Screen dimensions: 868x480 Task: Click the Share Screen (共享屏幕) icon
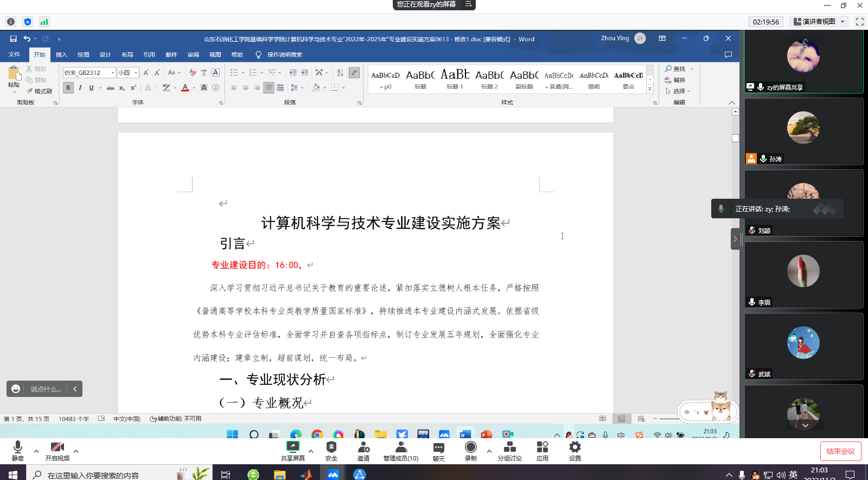point(292,447)
